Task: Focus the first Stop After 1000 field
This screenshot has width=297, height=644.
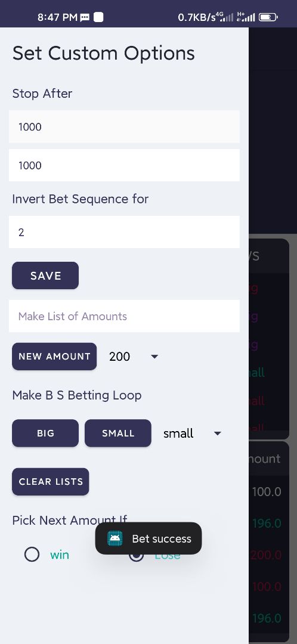Action: point(124,126)
